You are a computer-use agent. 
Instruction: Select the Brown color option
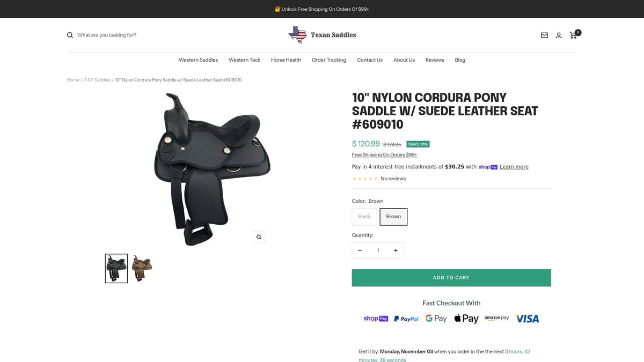point(393,217)
